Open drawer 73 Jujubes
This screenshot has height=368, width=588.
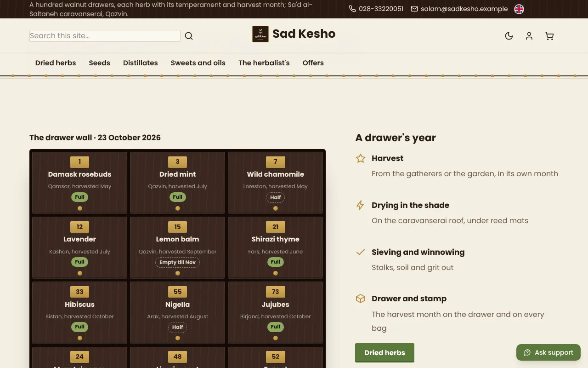[276, 313]
